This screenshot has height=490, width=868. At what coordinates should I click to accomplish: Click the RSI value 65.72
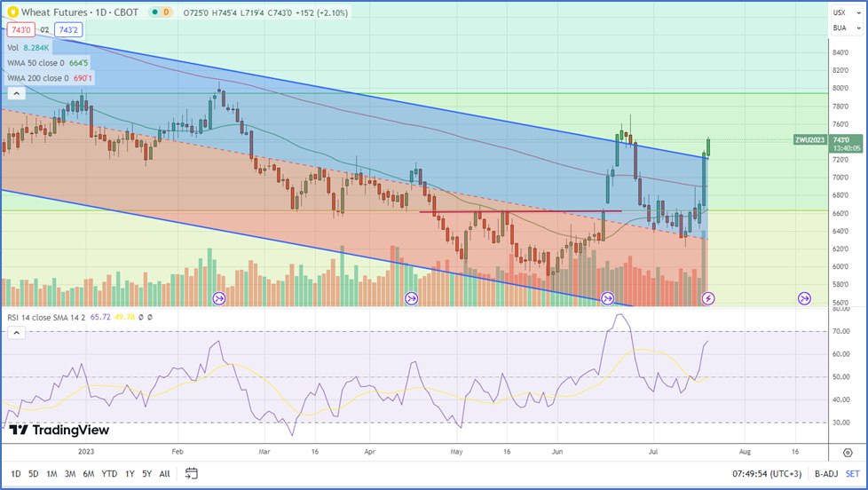coord(100,317)
